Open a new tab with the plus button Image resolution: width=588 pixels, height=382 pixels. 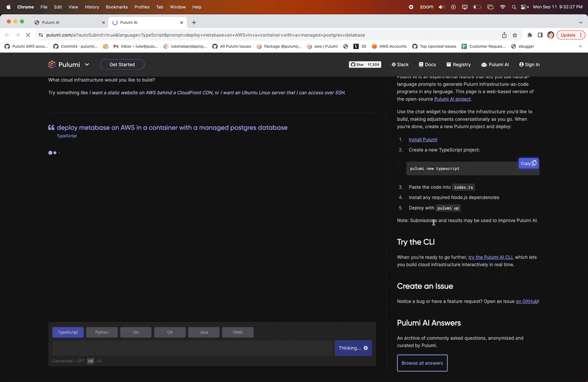(194, 23)
